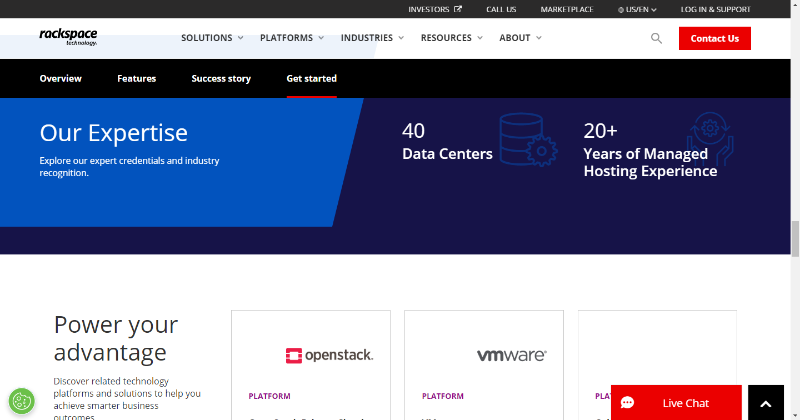Click the 20+ Years of Managed Hosting text
Viewport: 800px width, 420px height.
pyautogui.click(x=650, y=150)
